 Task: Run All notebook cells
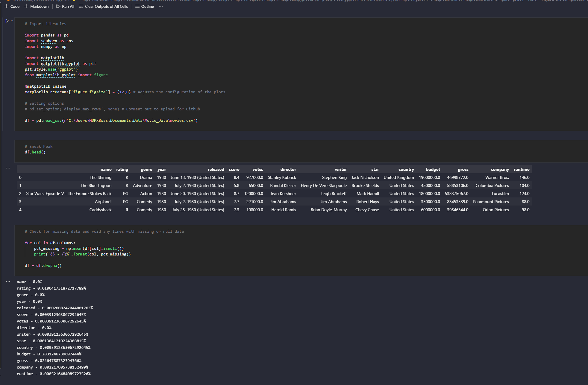click(65, 6)
